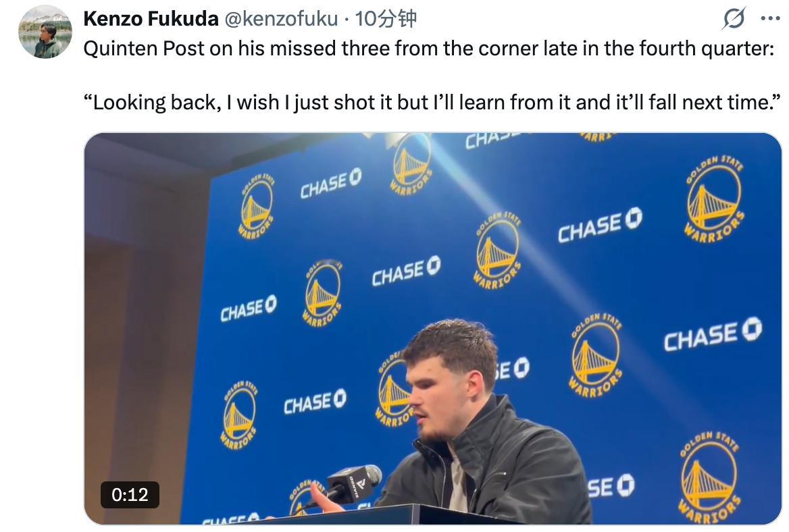Open the @kenzofuku handle link
Screen dimensions: 789x532
click(280, 19)
